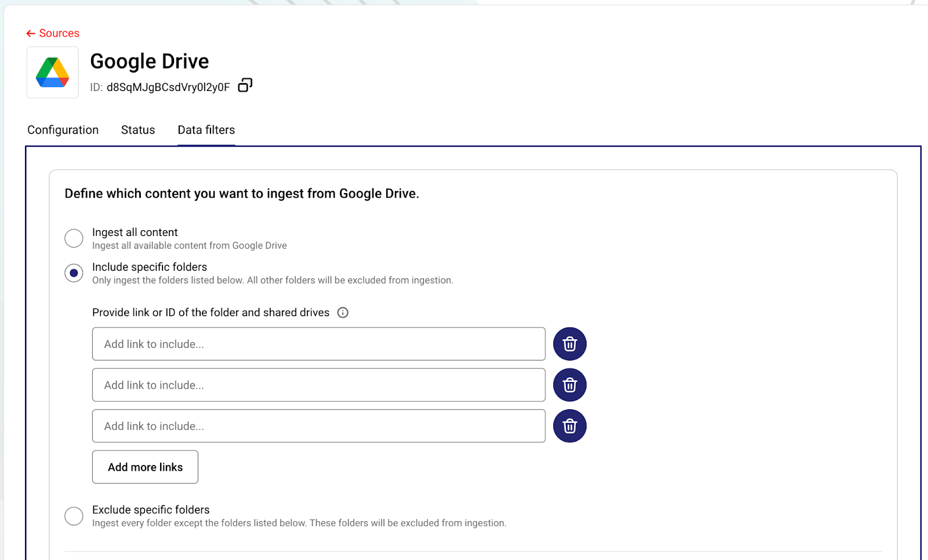Click the Google Drive logo icon
928x560 pixels.
(53, 72)
